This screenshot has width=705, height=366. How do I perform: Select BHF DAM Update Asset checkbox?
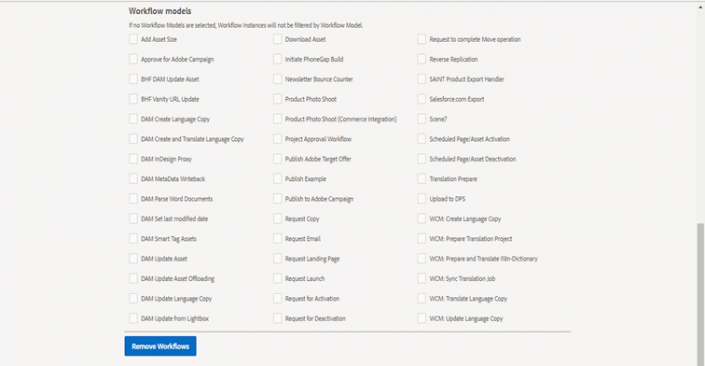click(133, 79)
